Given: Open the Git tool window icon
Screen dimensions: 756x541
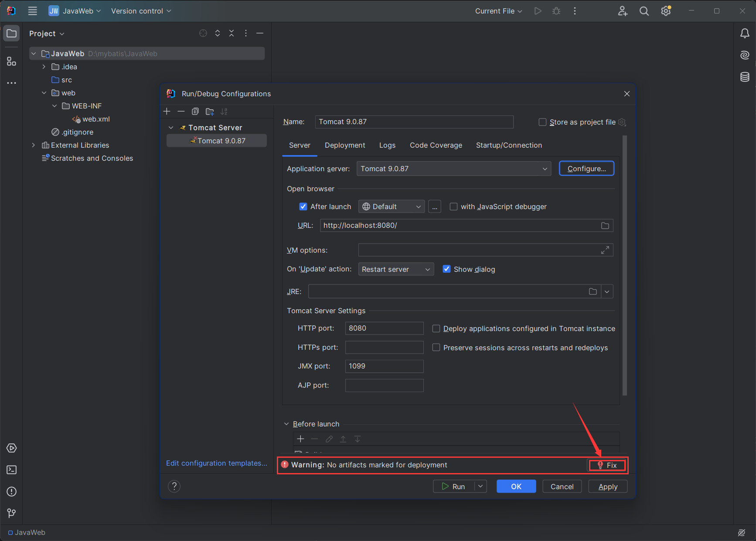Looking at the screenshot, I should click(x=12, y=513).
